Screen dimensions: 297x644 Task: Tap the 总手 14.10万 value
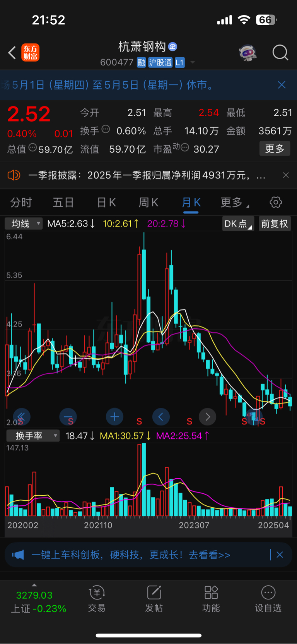(x=201, y=131)
